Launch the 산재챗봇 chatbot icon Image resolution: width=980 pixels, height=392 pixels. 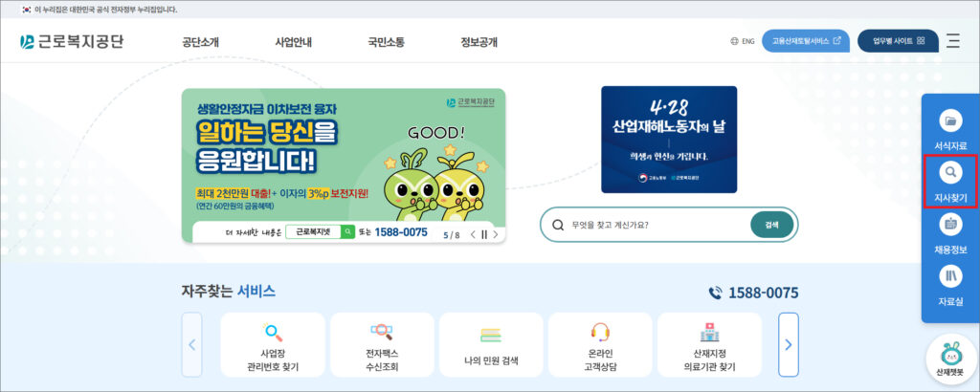[x=950, y=359]
